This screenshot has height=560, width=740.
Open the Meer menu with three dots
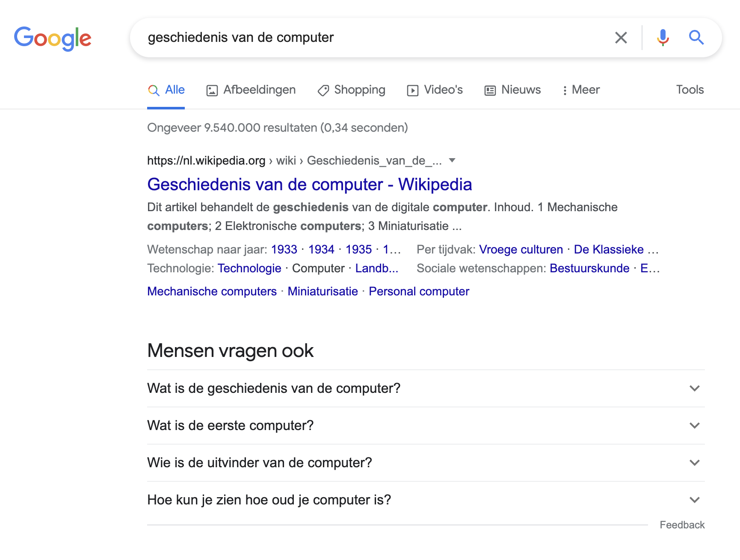(581, 90)
